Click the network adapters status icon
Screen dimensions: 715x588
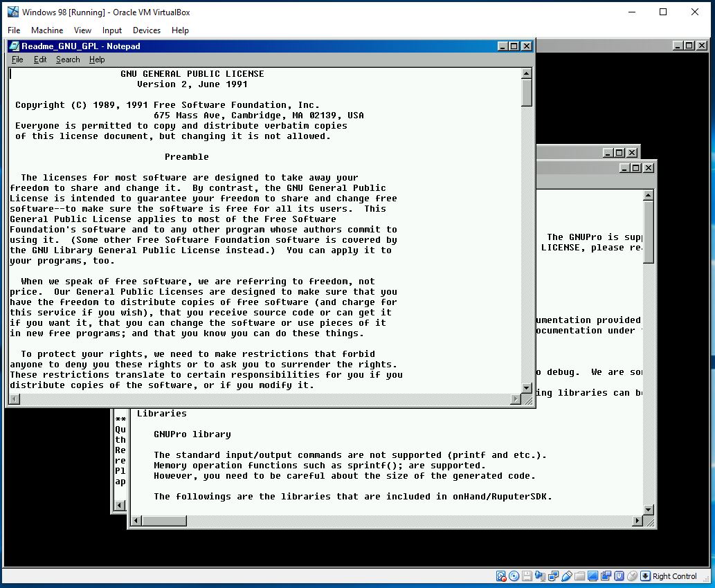click(x=554, y=576)
